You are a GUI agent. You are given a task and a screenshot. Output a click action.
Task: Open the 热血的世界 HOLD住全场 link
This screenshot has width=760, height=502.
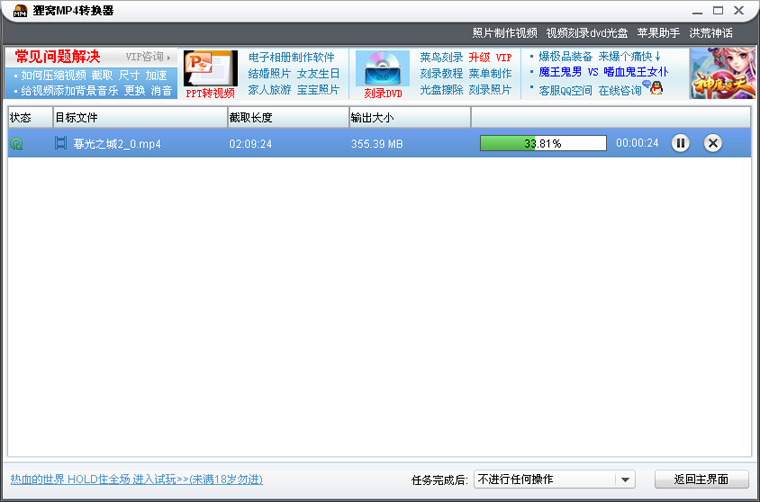[x=137, y=480]
